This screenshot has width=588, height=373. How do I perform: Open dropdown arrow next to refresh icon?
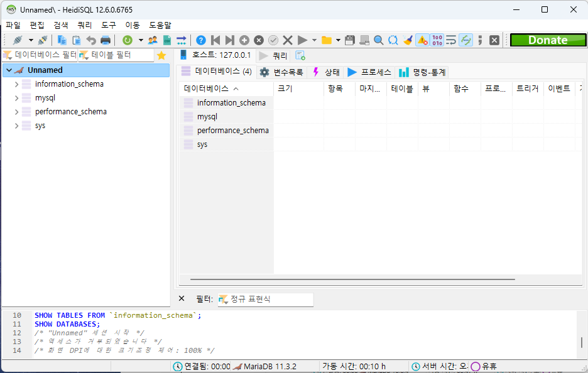click(x=141, y=40)
